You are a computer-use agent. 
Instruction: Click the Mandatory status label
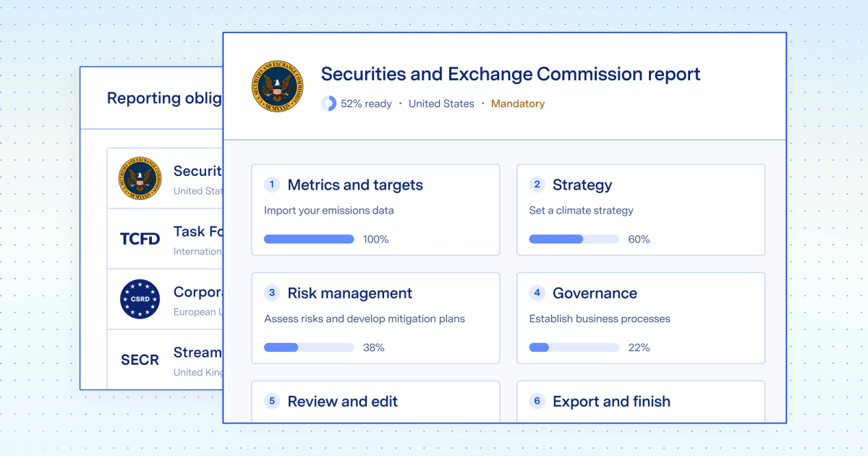click(x=518, y=104)
